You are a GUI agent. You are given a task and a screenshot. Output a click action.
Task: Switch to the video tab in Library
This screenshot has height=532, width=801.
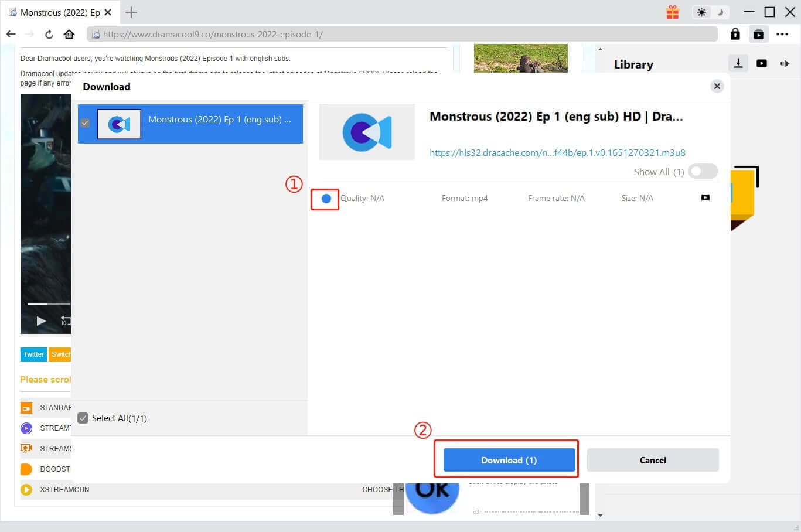(761, 63)
